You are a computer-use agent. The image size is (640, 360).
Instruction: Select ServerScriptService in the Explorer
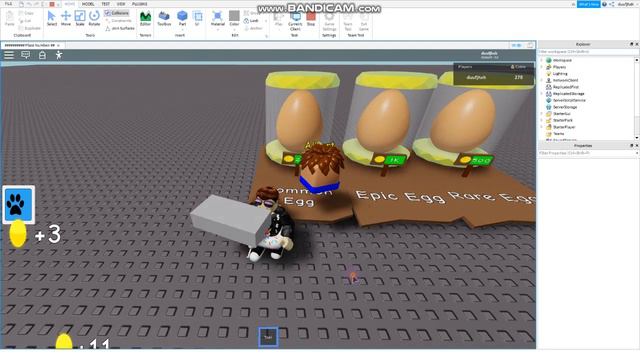pyautogui.click(x=566, y=100)
